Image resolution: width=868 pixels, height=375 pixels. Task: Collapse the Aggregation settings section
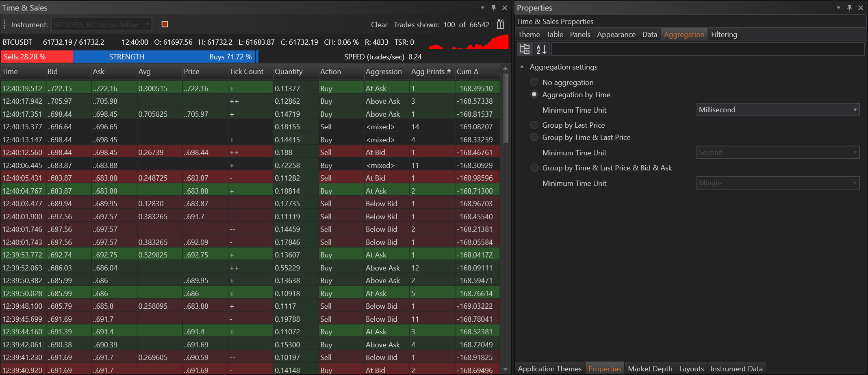pos(522,67)
